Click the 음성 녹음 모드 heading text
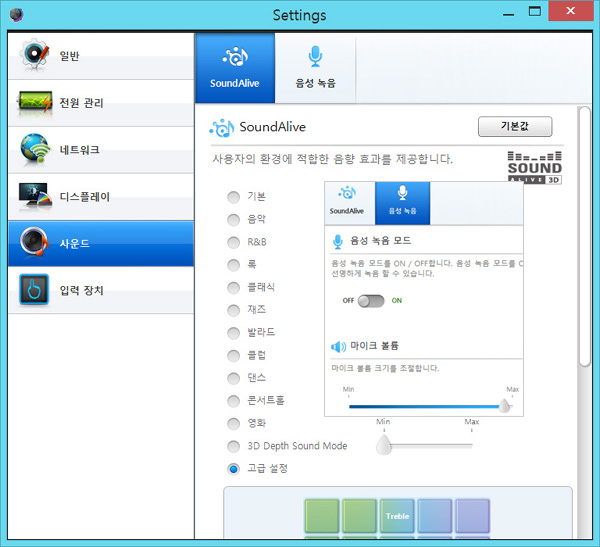The width and height of the screenshot is (600, 547). (381, 241)
